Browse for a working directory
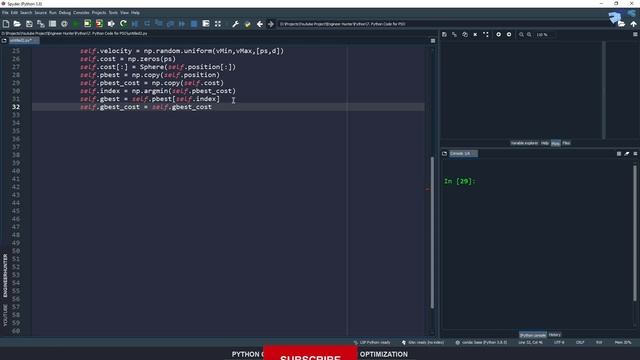 621,24
